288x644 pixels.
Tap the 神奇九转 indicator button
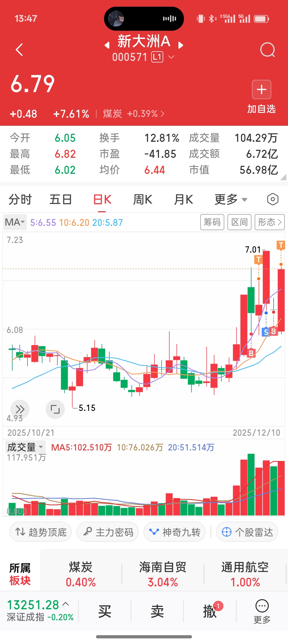pyautogui.click(x=174, y=532)
